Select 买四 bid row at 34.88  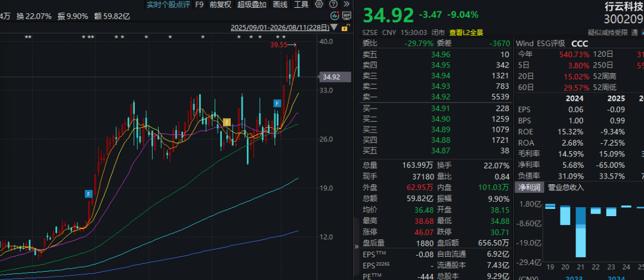click(x=436, y=141)
